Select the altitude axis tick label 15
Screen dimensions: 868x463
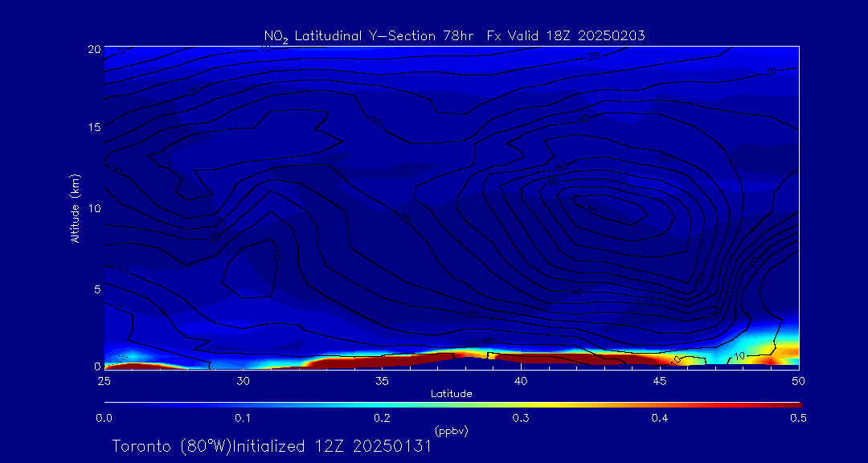pyautogui.click(x=93, y=127)
